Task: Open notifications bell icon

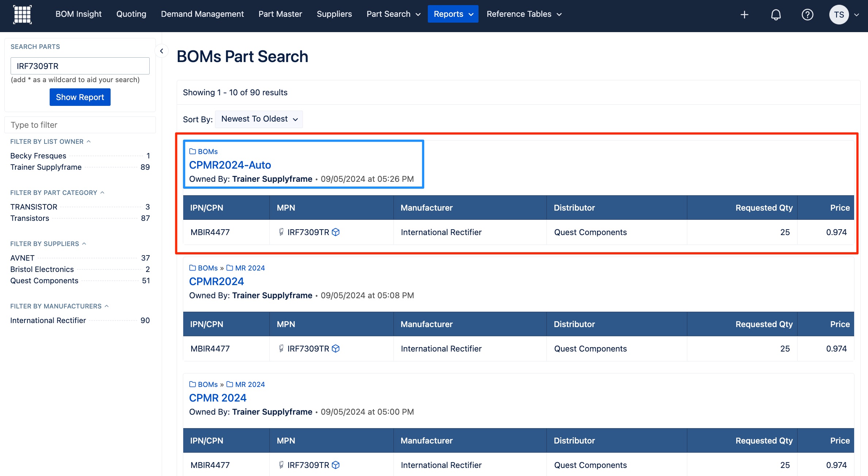Action: coord(776,15)
